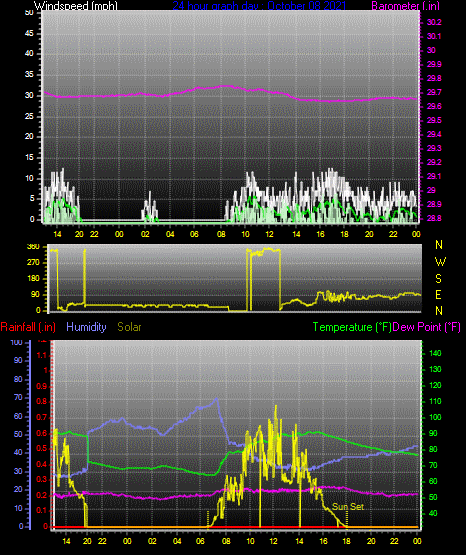Click the Barometer (.in) axis title
The width and height of the screenshot is (466, 555).
pos(405,6)
